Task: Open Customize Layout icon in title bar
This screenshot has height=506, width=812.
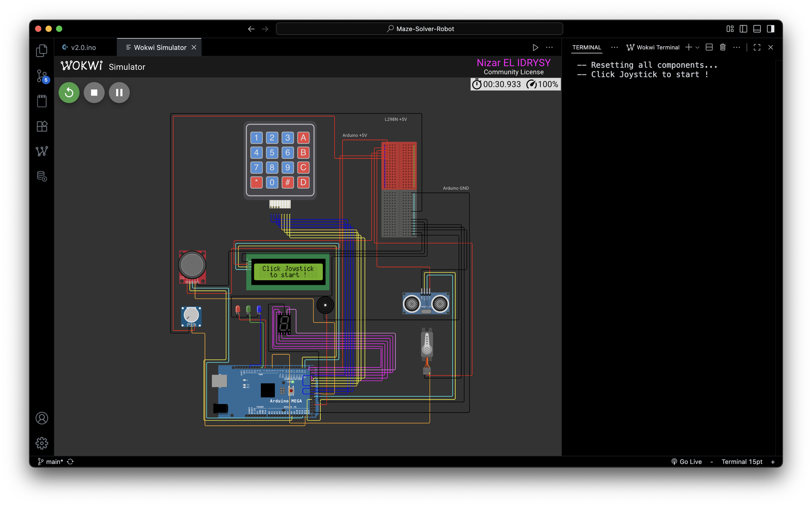Action: (730, 29)
